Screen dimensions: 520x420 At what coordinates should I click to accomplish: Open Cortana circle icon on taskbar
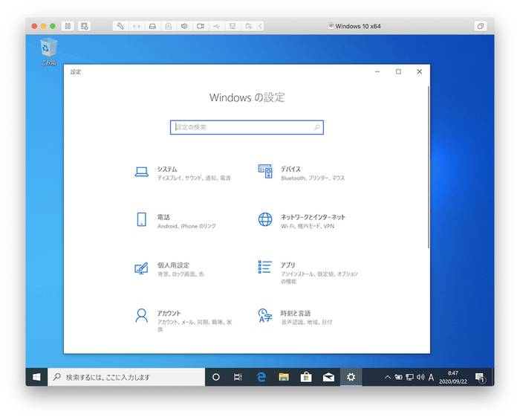tap(216, 377)
